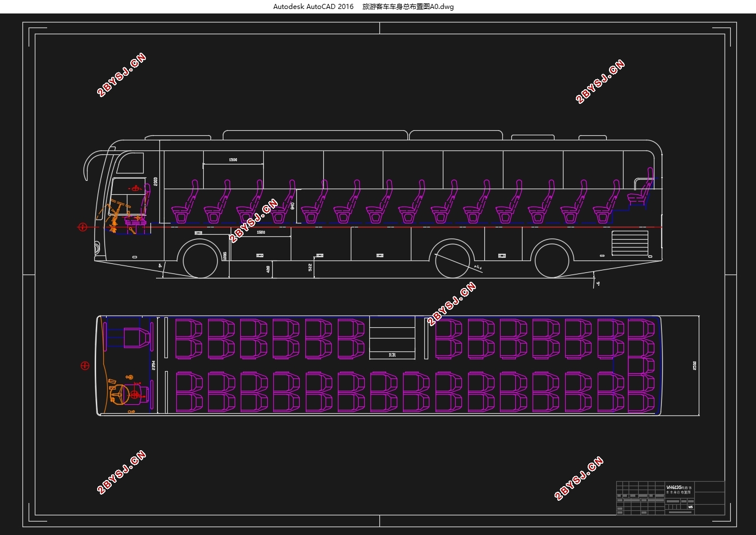Select the 2000 vertical dimension near the front door
The width and height of the screenshot is (756, 535).
155,181
